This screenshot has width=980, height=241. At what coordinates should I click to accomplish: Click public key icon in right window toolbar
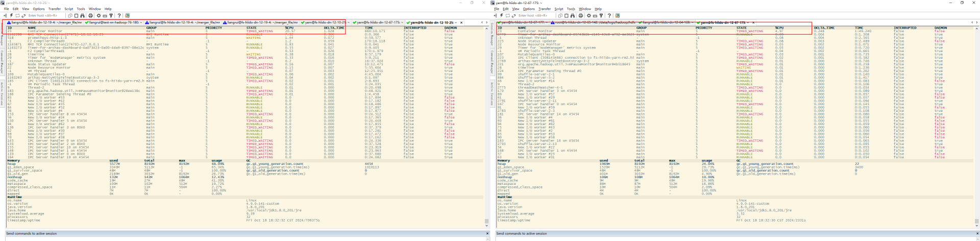coord(601,15)
